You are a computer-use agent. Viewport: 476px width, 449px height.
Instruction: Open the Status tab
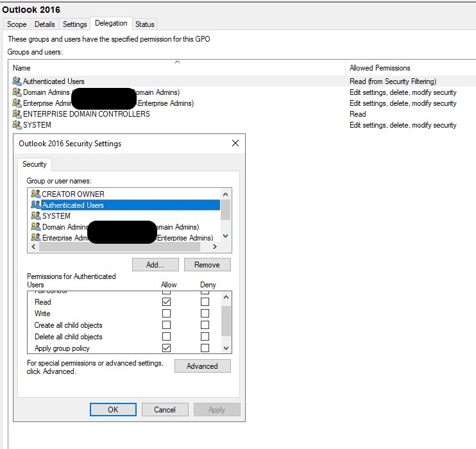[144, 24]
